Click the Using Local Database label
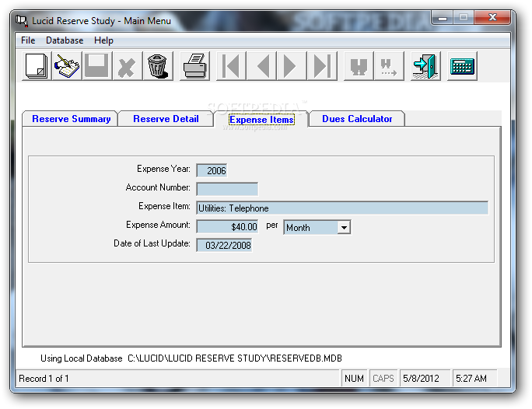Image resolution: width=532 pixels, height=409 pixels. [x=81, y=358]
